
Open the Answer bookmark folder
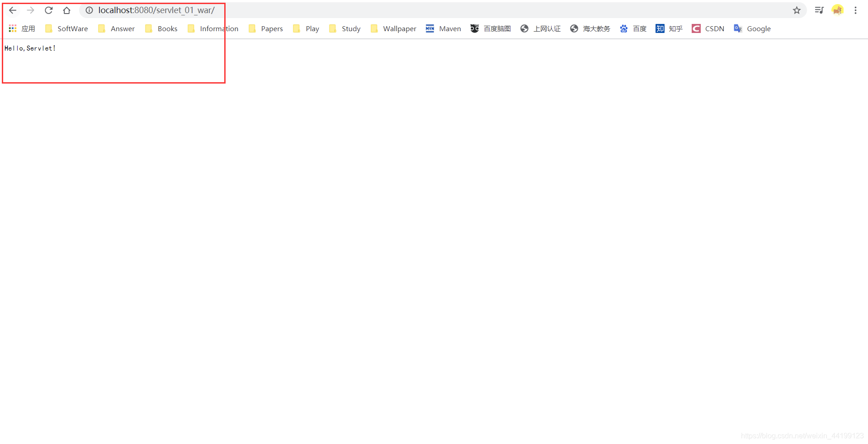[x=116, y=28]
